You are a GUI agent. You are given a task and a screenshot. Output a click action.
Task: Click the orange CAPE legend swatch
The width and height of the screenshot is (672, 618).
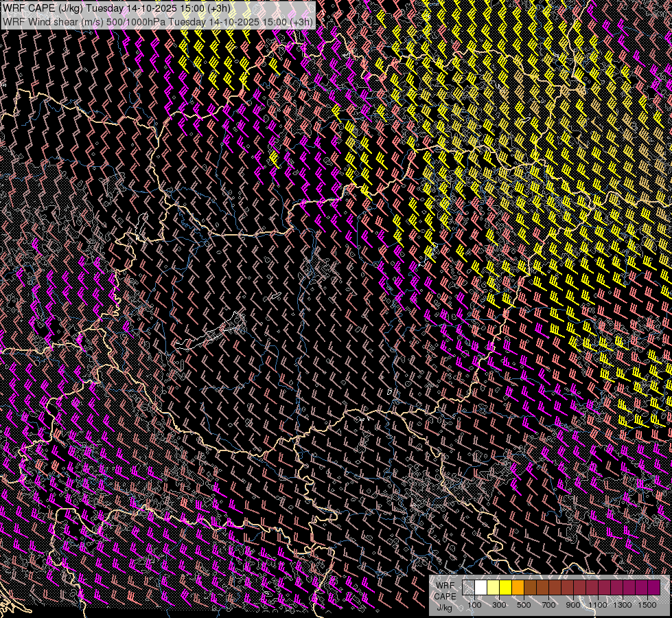518,588
